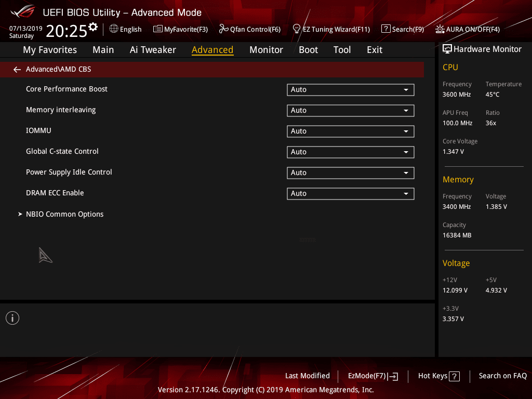Screen dimensions: 532x399
Task: Open the clock settings gear icon
Action: pos(93,27)
